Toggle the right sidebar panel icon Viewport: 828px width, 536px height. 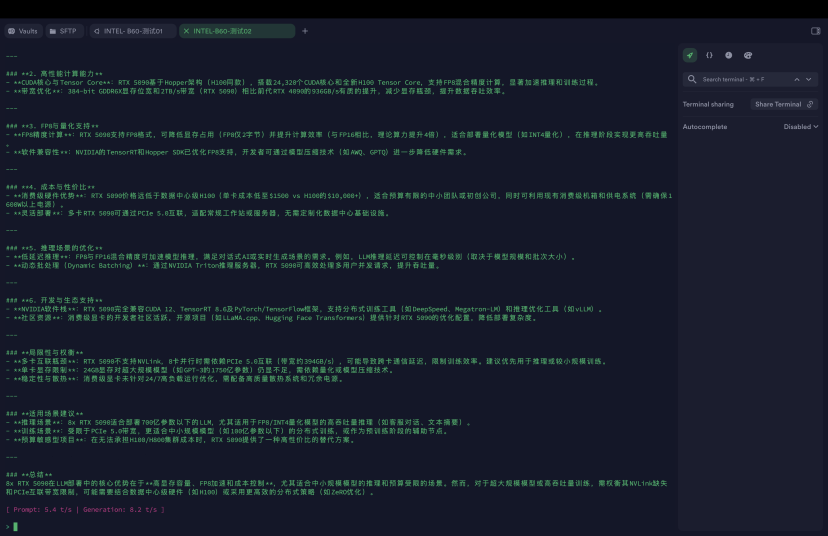click(x=815, y=31)
